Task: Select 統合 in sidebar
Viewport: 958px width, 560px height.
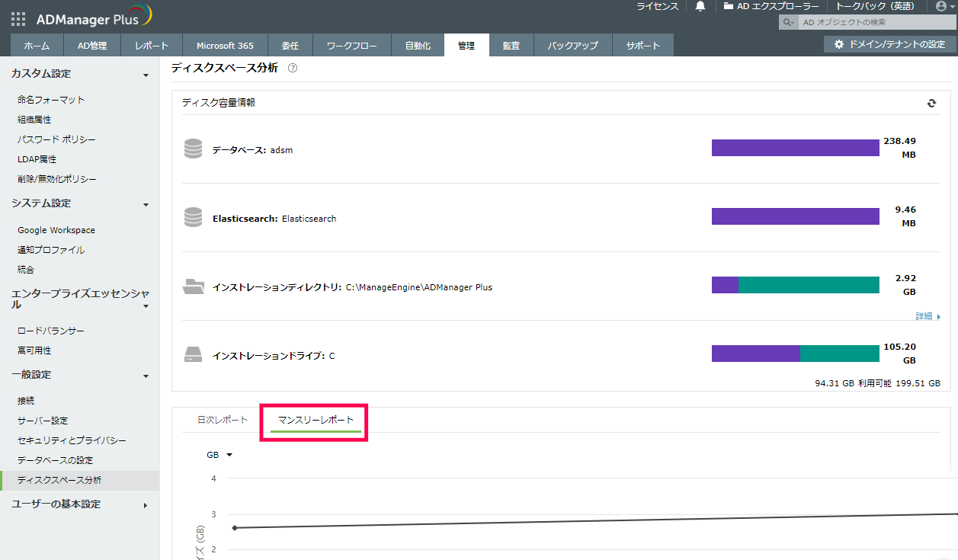Action: 26,270
